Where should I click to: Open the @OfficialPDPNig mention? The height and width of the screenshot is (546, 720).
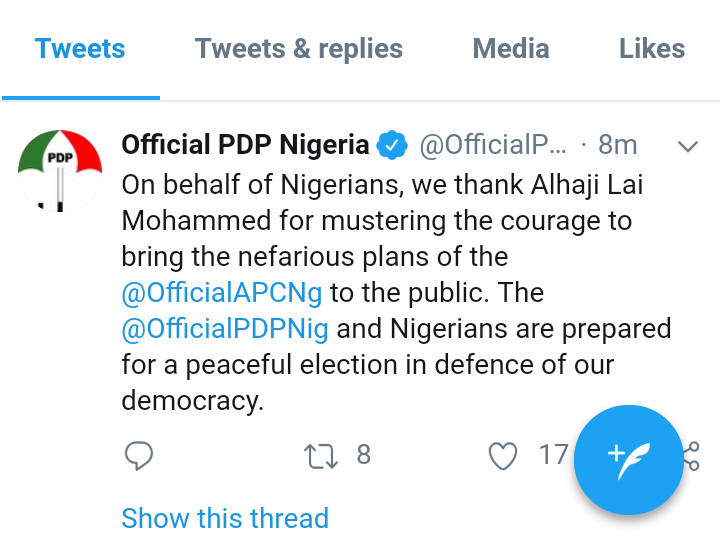click(x=225, y=329)
